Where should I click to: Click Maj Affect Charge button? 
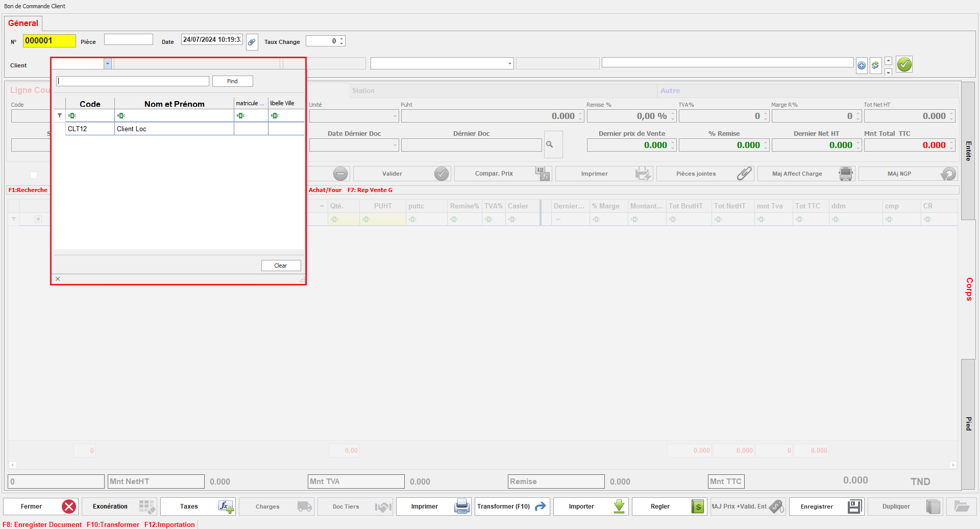(x=806, y=174)
